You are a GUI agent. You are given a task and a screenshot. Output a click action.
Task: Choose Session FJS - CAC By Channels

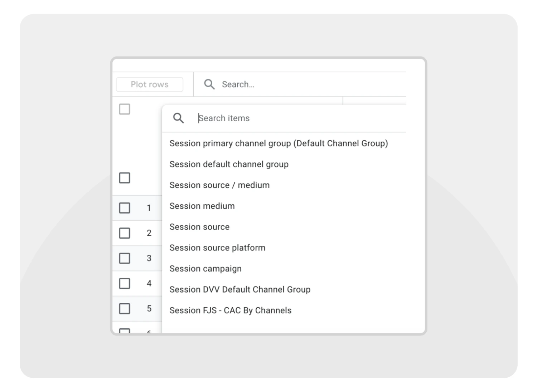click(231, 310)
